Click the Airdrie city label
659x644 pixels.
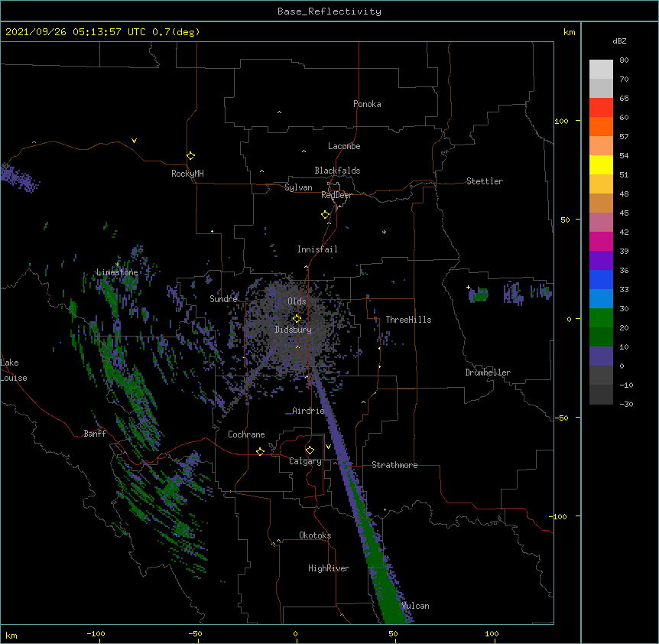308,411
